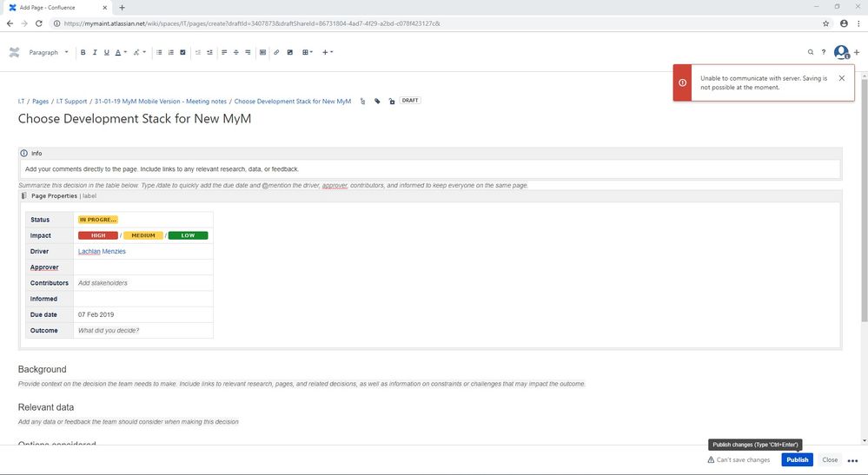The height and width of the screenshot is (475, 868).
Task: Select the Add Page - Confluence tab
Action: click(58, 8)
